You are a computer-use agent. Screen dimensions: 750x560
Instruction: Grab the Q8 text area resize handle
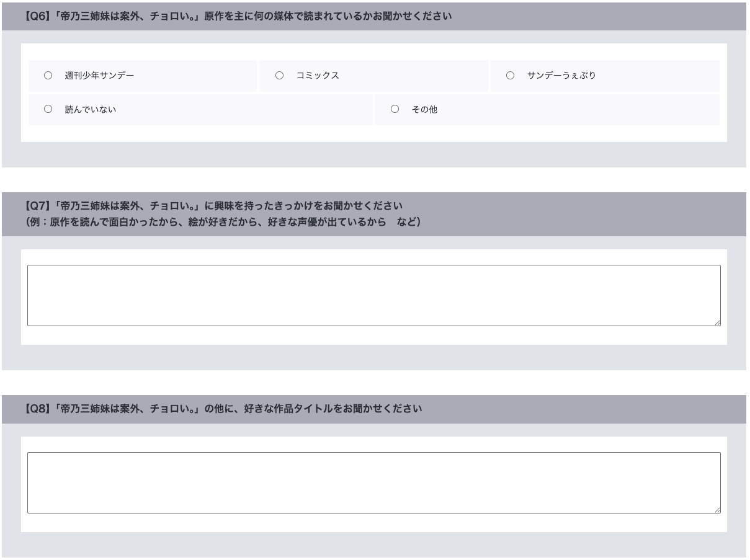pos(717,510)
